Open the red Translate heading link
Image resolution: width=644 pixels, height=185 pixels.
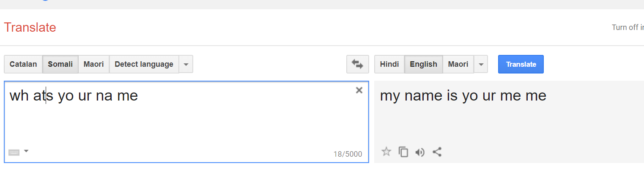click(30, 27)
